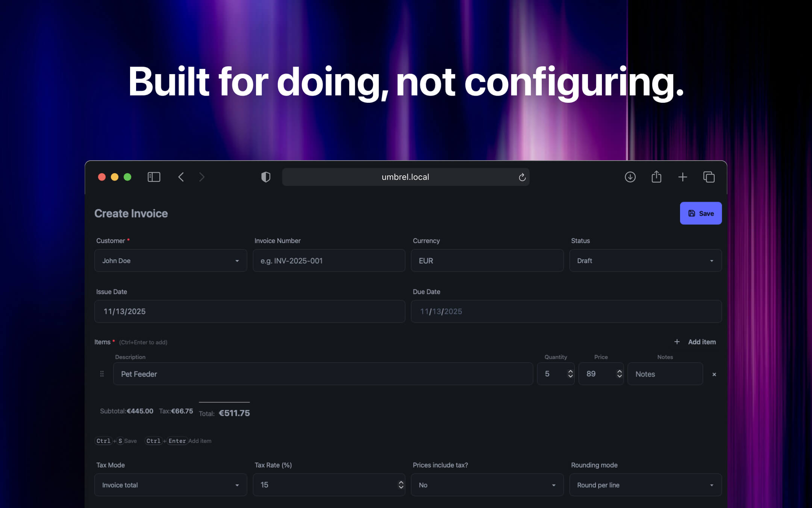Screen dimensions: 812x508
Task: Expand the Rounding mode dropdown
Action: pyautogui.click(x=645, y=485)
